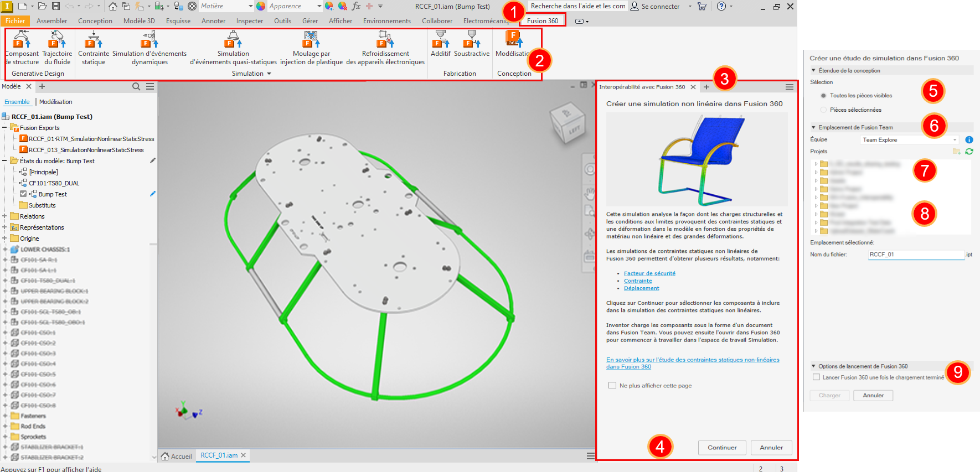Save the document with the floppy disk icon
The image size is (980, 472).
56,6
